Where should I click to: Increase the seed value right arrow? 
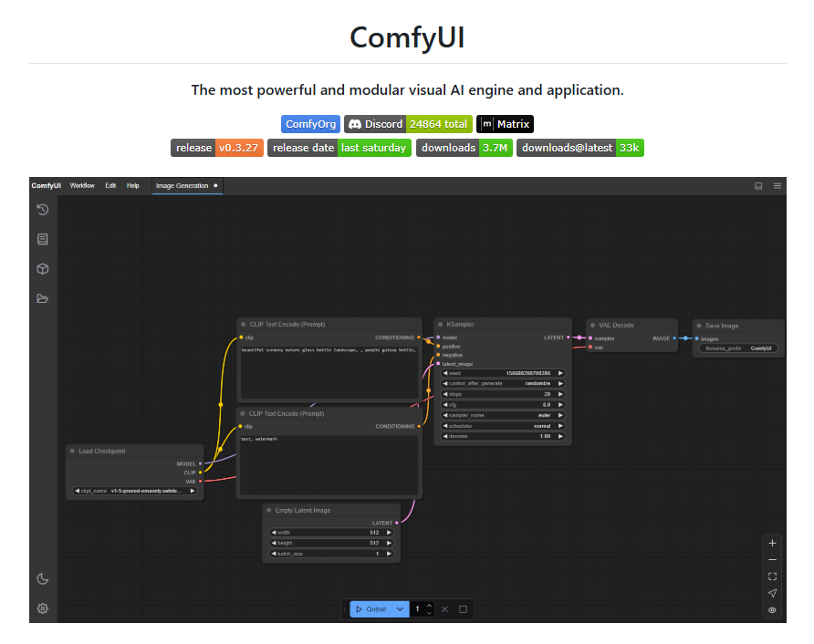click(560, 373)
